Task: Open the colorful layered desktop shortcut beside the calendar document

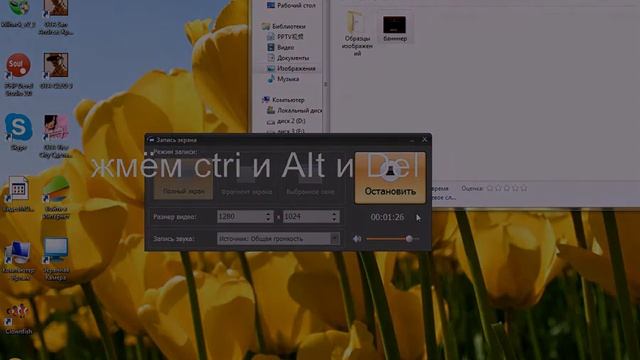Action: coord(56,198)
